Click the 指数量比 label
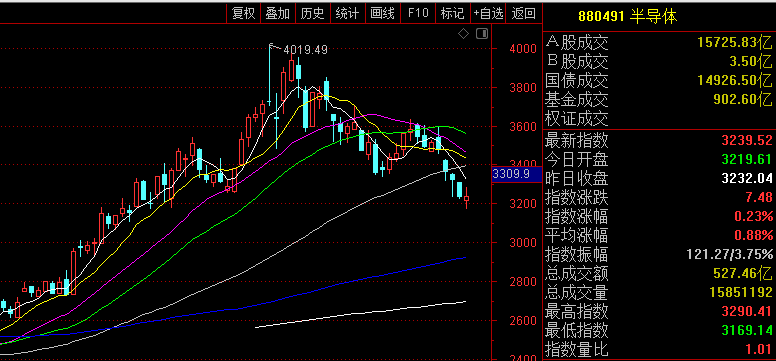This screenshot has height=361, width=776. click(x=577, y=349)
